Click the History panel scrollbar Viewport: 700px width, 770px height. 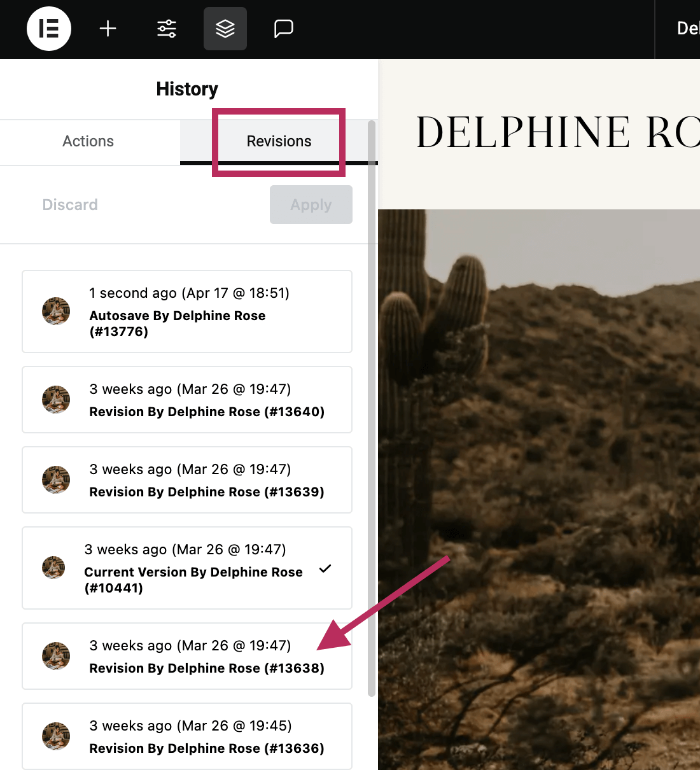(x=372, y=409)
